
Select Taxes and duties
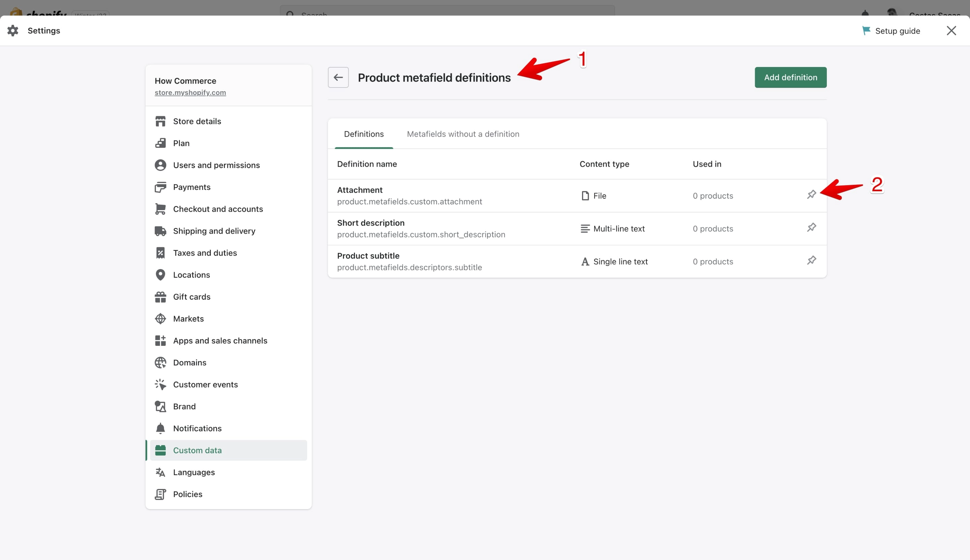point(228,253)
